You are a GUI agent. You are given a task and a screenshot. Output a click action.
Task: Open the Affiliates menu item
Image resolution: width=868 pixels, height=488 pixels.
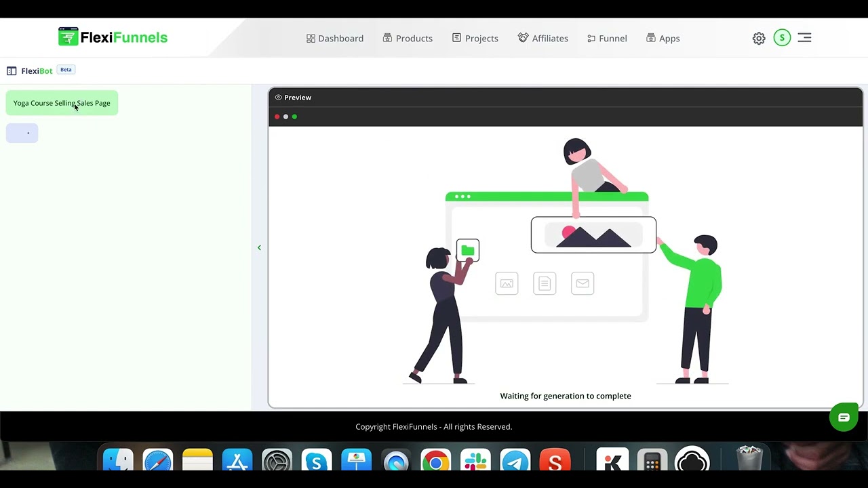[543, 39]
